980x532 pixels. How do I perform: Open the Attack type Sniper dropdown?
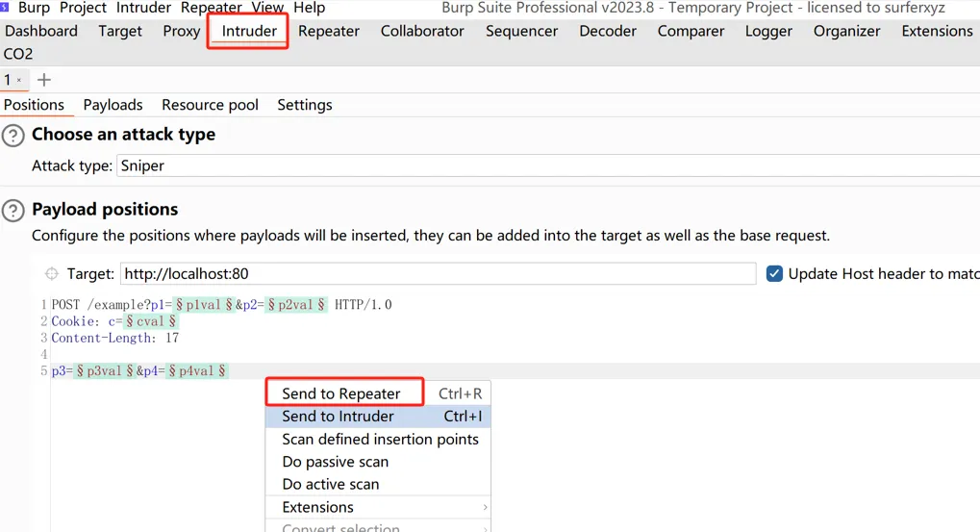pyautogui.click(x=548, y=165)
